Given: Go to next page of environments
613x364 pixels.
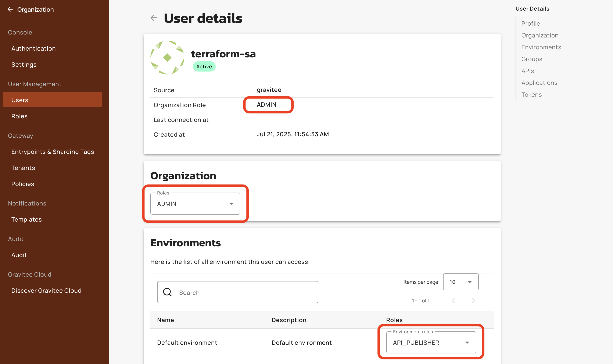Looking at the screenshot, I should pyautogui.click(x=474, y=301).
